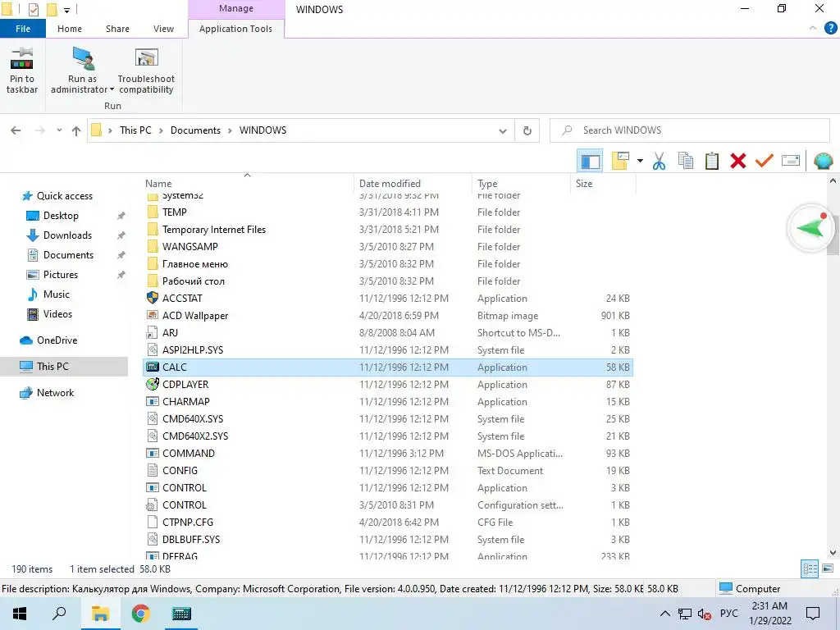Click the Search WINDOWS field
Image resolution: width=840 pixels, height=630 pixels.
coord(690,130)
